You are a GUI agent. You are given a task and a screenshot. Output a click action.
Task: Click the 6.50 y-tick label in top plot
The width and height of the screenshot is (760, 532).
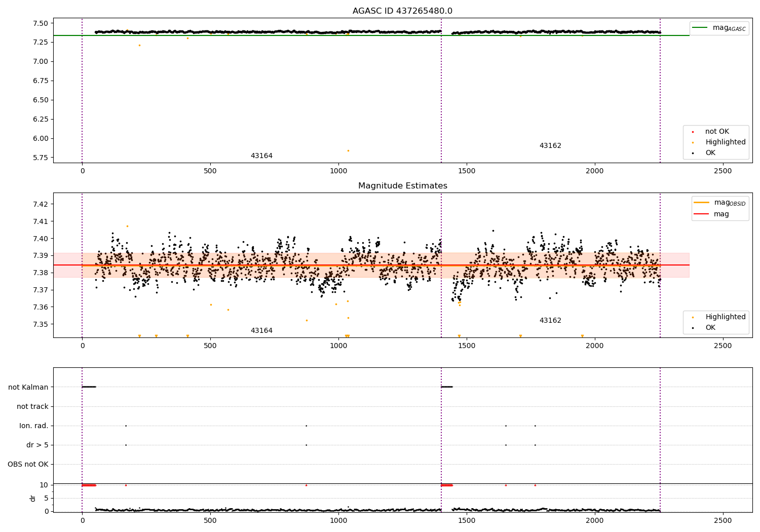(x=41, y=100)
